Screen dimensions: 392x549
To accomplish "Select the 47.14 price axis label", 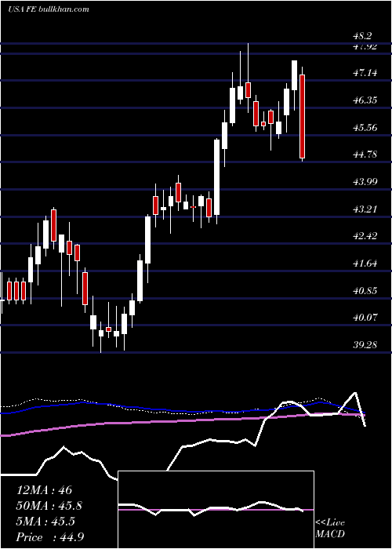I will 365,73.
